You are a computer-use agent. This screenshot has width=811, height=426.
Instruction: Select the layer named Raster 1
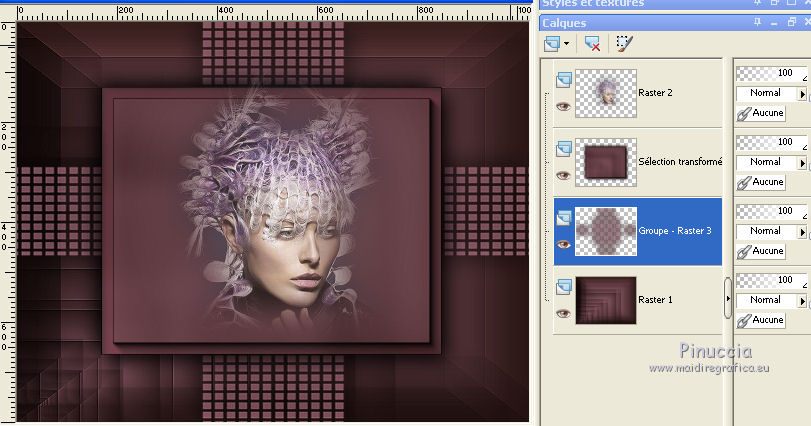655,300
